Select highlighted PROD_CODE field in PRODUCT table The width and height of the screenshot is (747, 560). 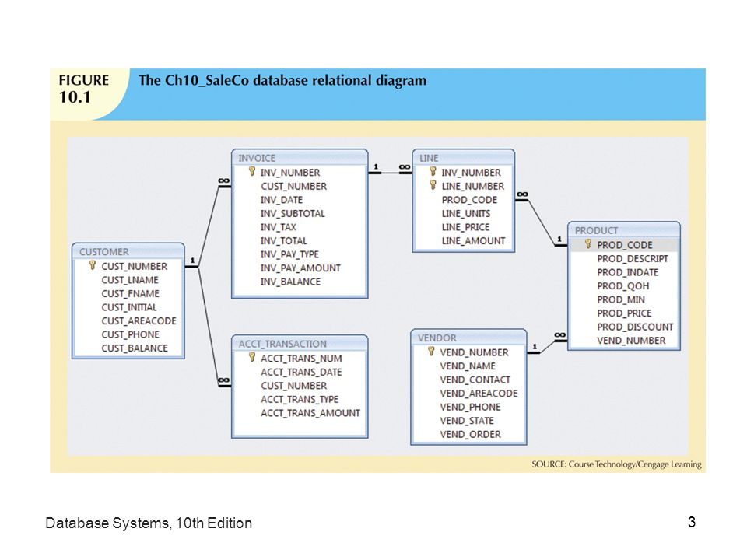coord(624,245)
